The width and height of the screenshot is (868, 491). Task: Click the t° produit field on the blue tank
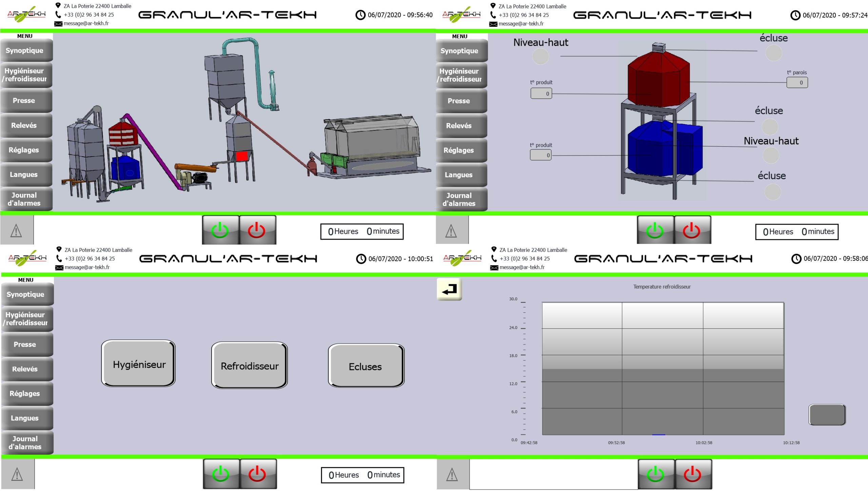[541, 155]
